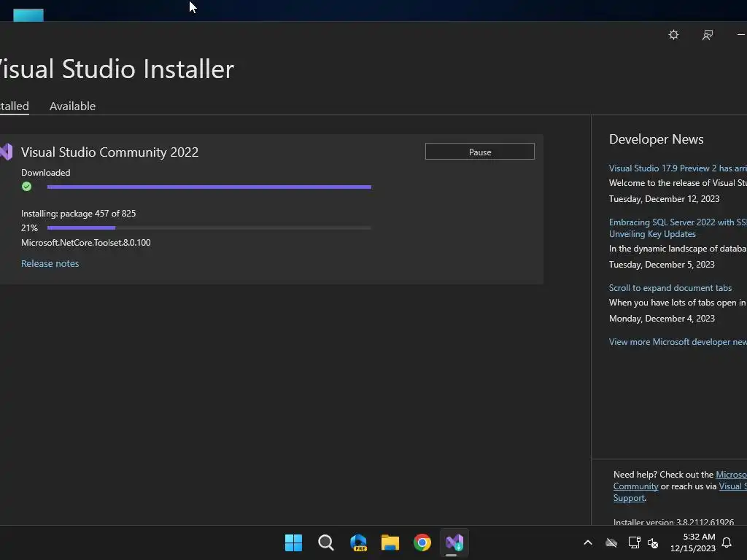Screen dimensions: 747x560
Task: Click the teal desktop item above installer
Action: [x=28, y=15]
